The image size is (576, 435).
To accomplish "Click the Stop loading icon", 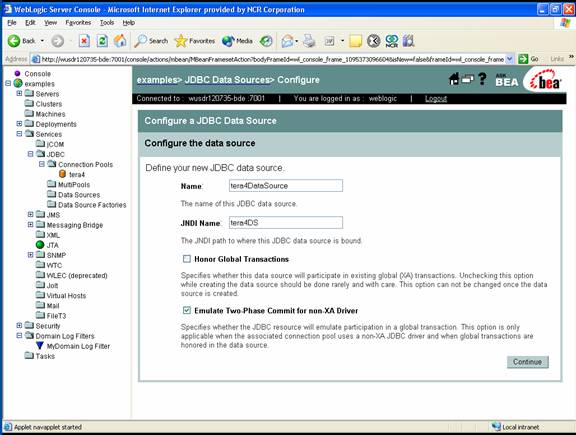I will pos(84,41).
